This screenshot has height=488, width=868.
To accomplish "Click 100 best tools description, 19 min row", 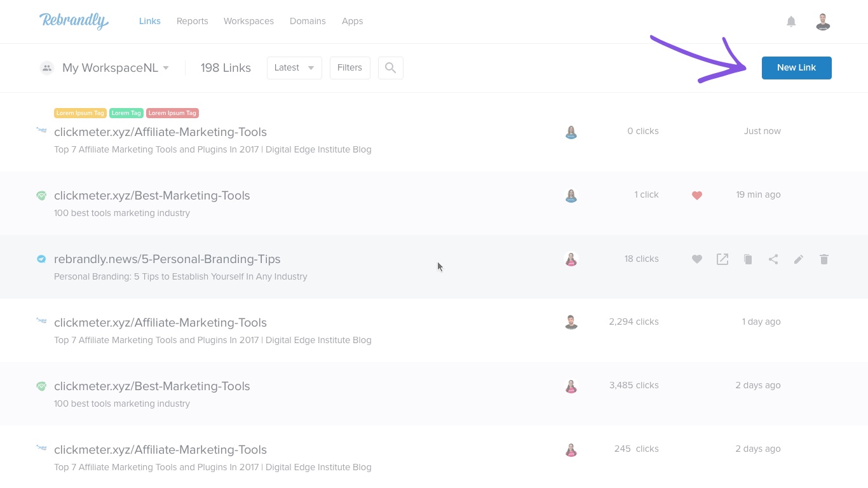I will 122,213.
